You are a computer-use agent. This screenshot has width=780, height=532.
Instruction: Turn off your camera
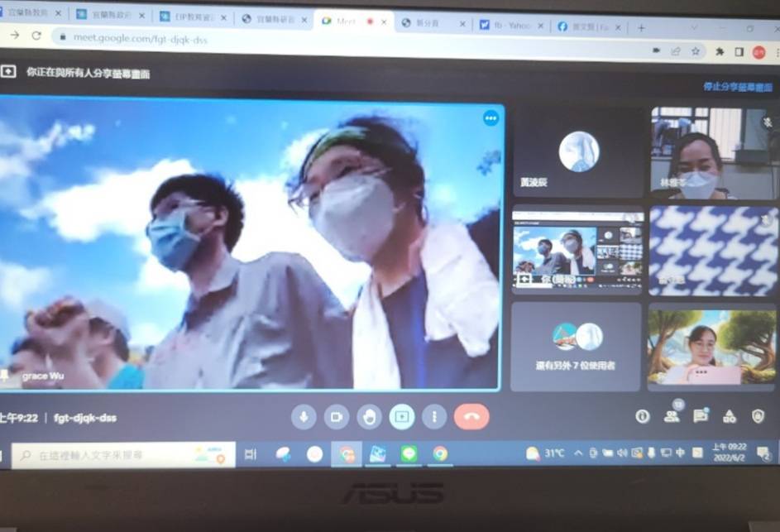click(335, 418)
